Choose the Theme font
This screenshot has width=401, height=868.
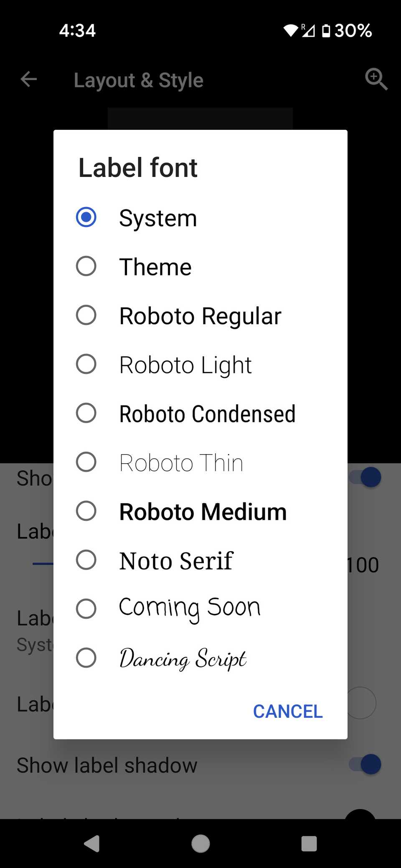(x=155, y=266)
